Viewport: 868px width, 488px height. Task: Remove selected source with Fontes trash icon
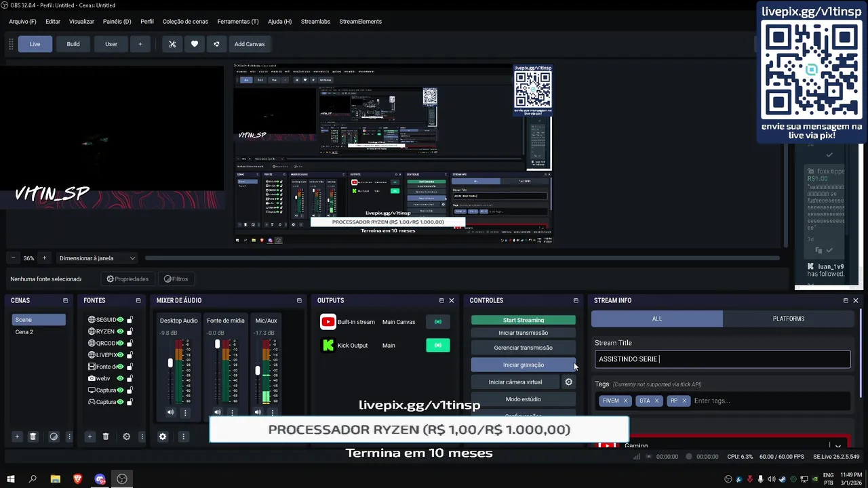[x=106, y=436]
